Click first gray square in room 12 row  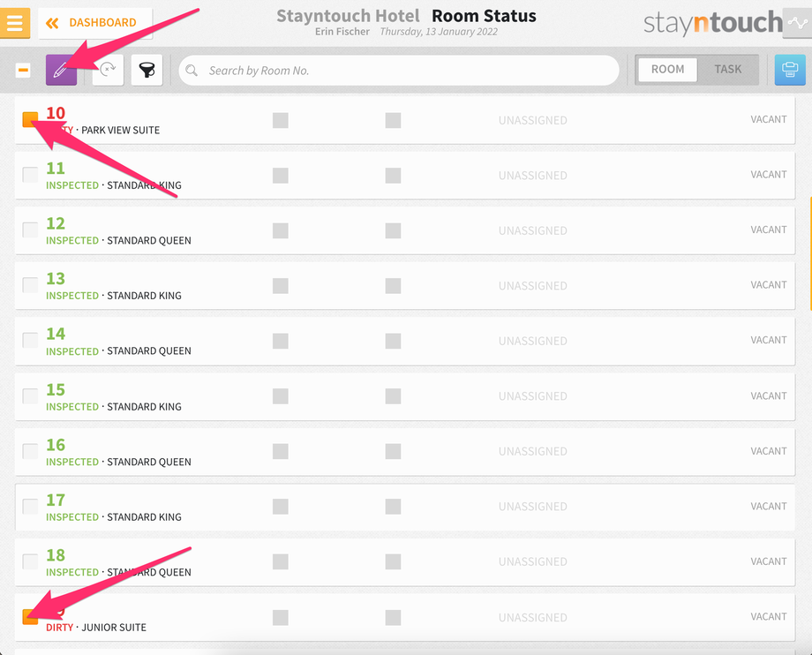pos(280,230)
